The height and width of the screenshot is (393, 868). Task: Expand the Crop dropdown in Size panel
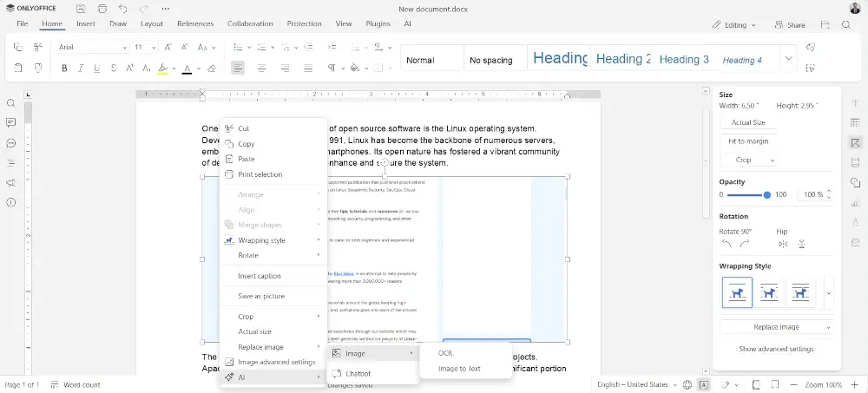(x=748, y=160)
